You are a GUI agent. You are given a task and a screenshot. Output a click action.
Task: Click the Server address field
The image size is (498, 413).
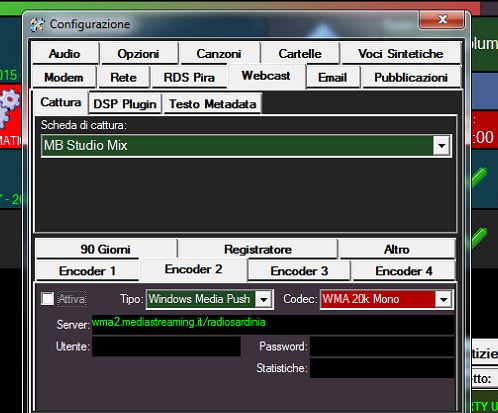(x=273, y=323)
